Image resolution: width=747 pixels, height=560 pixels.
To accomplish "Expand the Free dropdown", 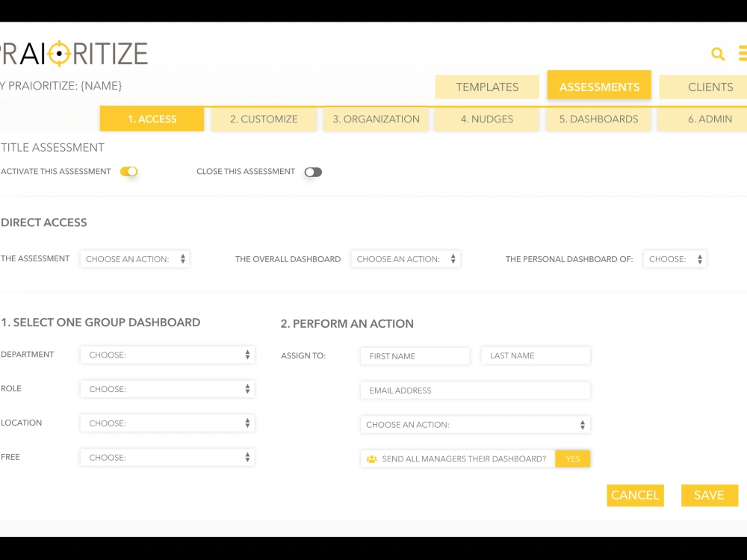I will (x=167, y=458).
